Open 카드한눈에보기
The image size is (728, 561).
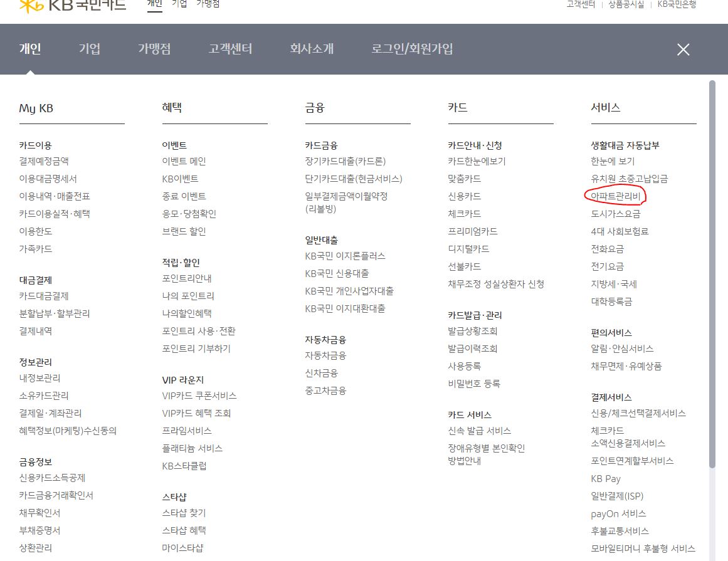(477, 161)
